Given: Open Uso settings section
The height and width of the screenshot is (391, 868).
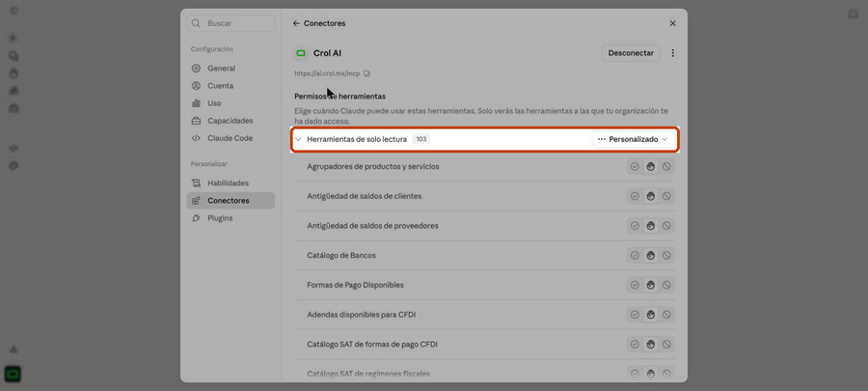Looking at the screenshot, I should (x=231, y=103).
